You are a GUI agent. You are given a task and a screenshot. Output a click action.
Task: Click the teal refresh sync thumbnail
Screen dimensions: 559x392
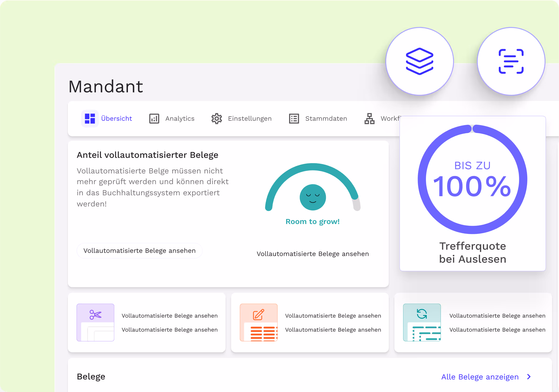(422, 322)
